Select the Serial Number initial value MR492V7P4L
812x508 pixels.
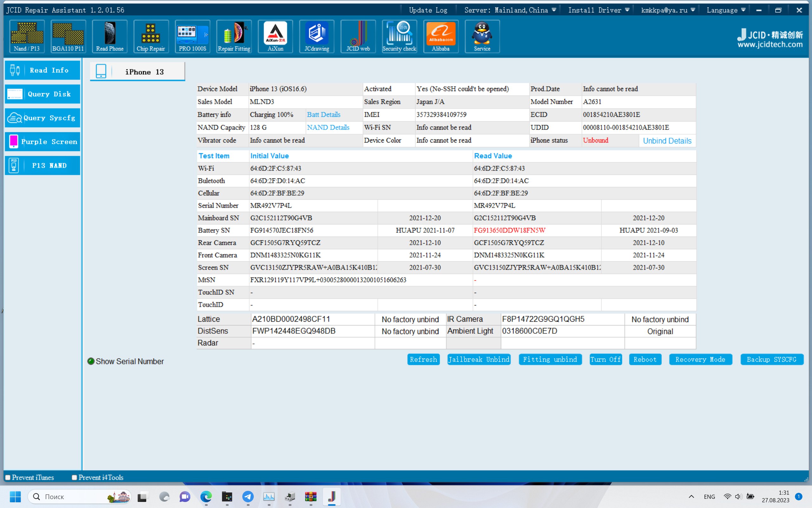point(271,206)
